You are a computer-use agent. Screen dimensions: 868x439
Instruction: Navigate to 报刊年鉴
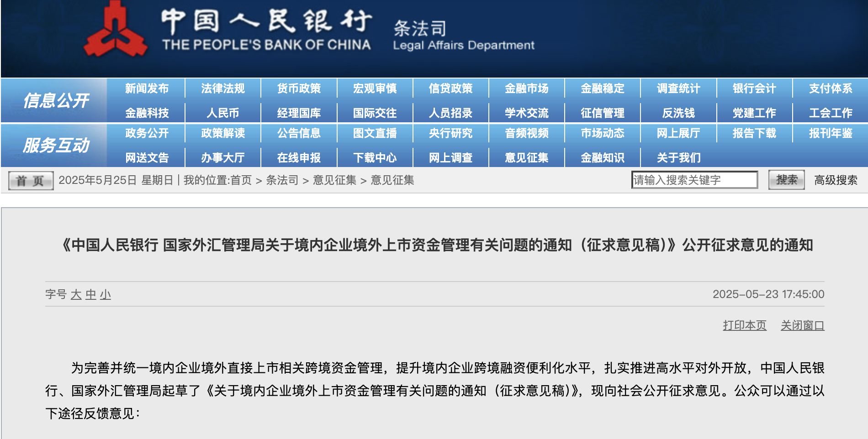tap(831, 133)
